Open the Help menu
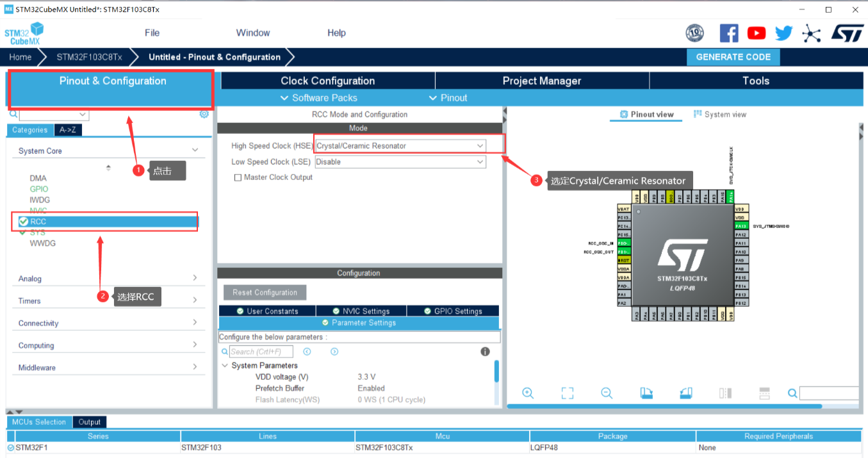Screen dimensions: 868x458 (x=336, y=33)
